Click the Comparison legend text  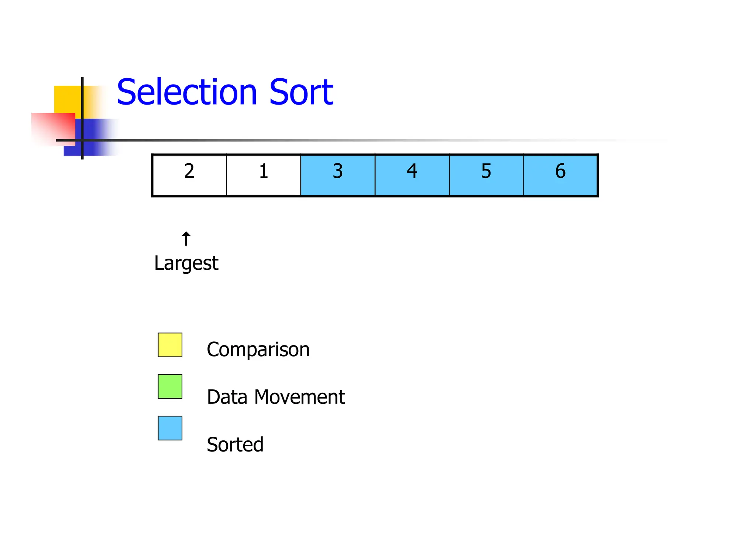258,350
